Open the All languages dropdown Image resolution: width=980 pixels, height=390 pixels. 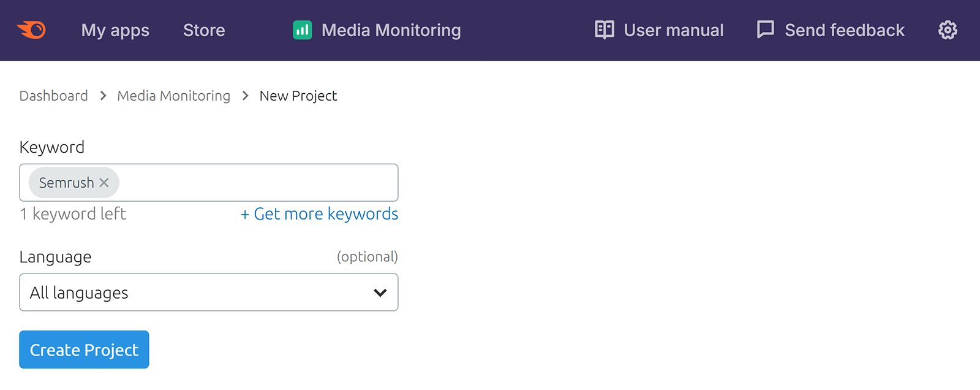(x=209, y=292)
